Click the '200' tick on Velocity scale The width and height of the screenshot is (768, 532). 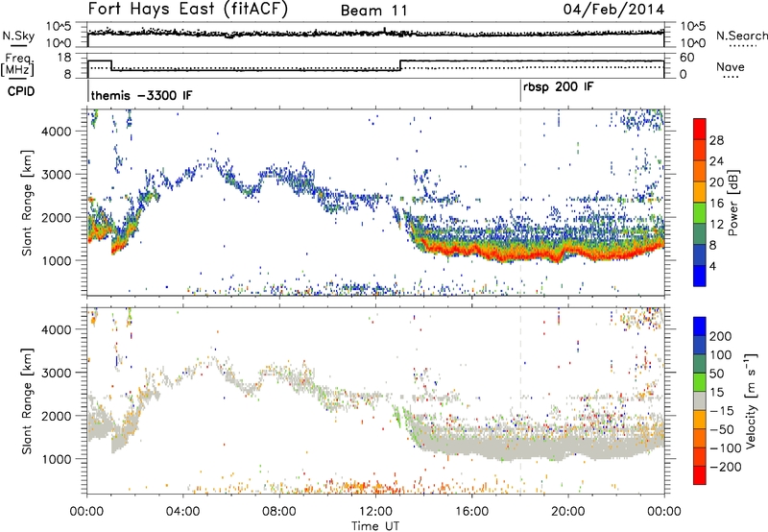[x=721, y=336]
